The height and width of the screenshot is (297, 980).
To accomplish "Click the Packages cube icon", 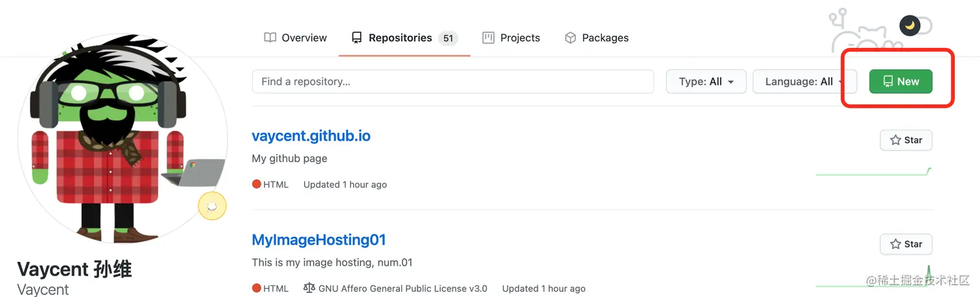I will [570, 38].
